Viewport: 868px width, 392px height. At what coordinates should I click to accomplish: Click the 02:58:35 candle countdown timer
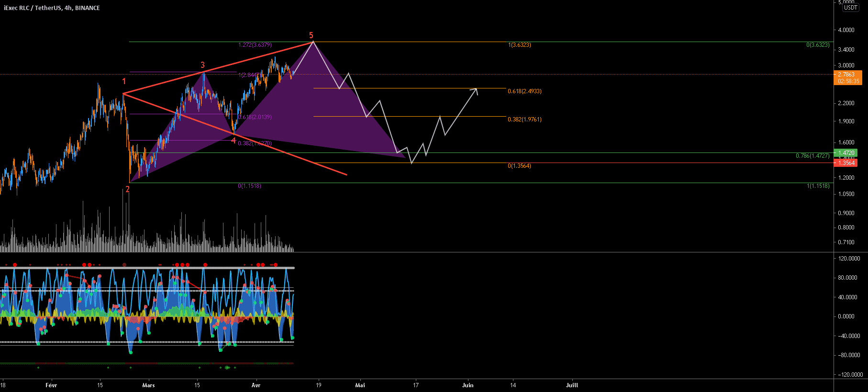click(x=848, y=81)
